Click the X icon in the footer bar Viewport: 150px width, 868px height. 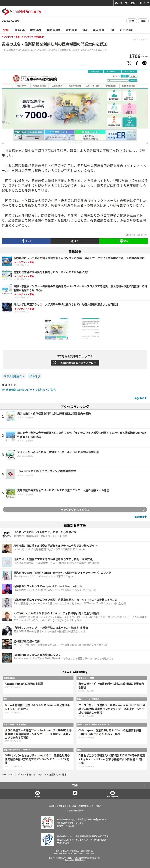(75, 794)
